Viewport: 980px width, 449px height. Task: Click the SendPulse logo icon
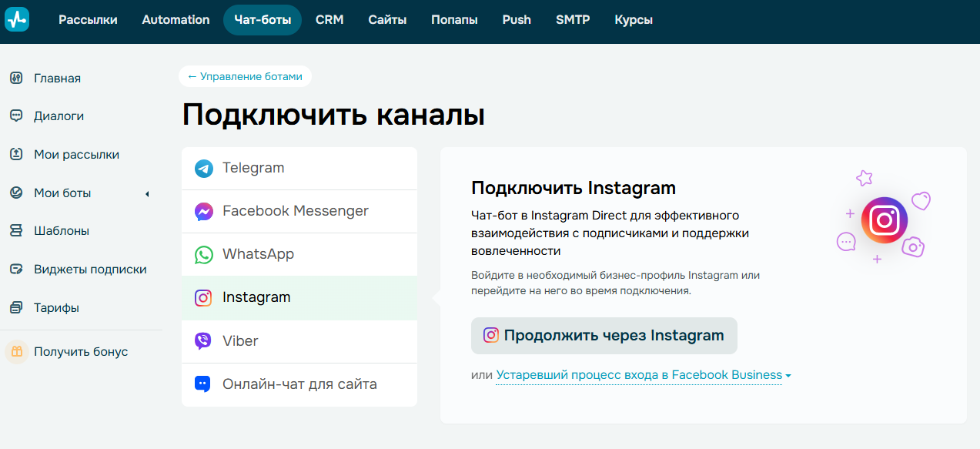17,19
